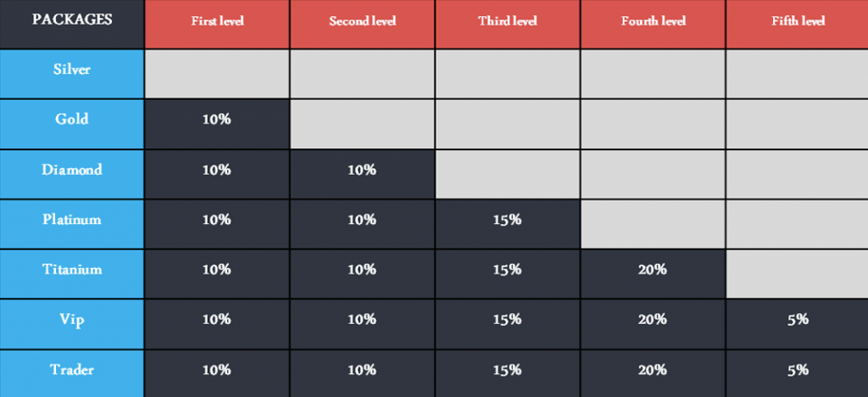Click the Third level column header
Image resolution: width=868 pixels, height=397 pixels.
(x=508, y=24)
